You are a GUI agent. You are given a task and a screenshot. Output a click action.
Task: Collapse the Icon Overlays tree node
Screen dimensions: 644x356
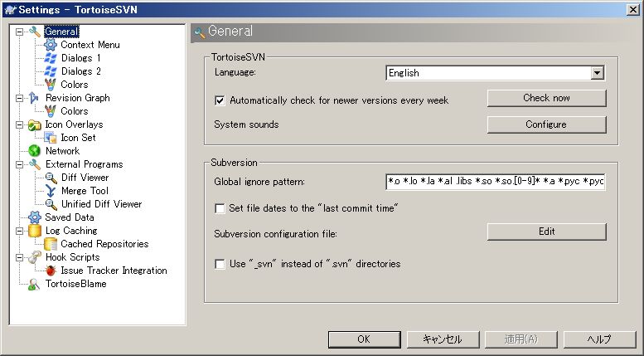point(19,124)
